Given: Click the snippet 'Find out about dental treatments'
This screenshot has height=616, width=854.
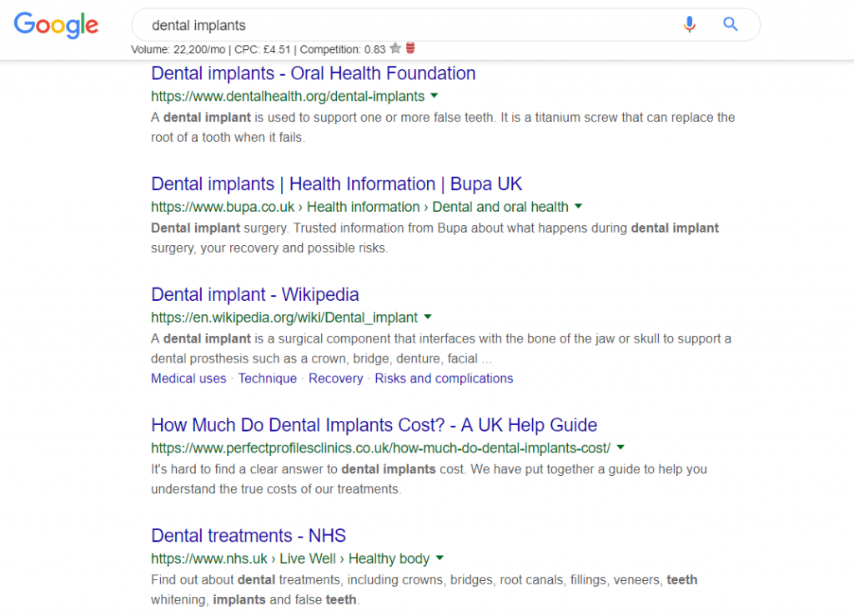Looking at the screenshot, I should 424,589.
